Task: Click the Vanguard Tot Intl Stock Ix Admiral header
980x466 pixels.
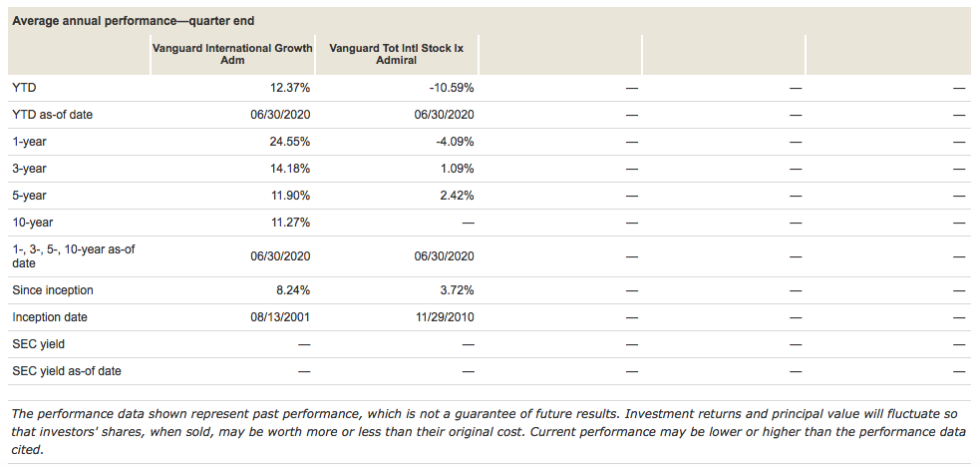Action: [x=397, y=54]
